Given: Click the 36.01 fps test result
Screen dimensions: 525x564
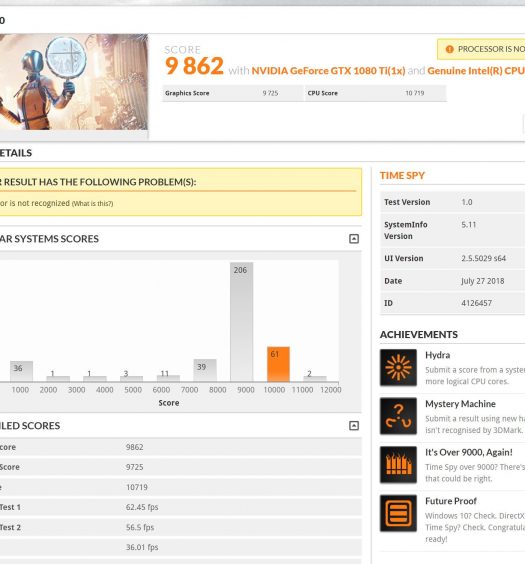Looking at the screenshot, I should pos(142,547).
